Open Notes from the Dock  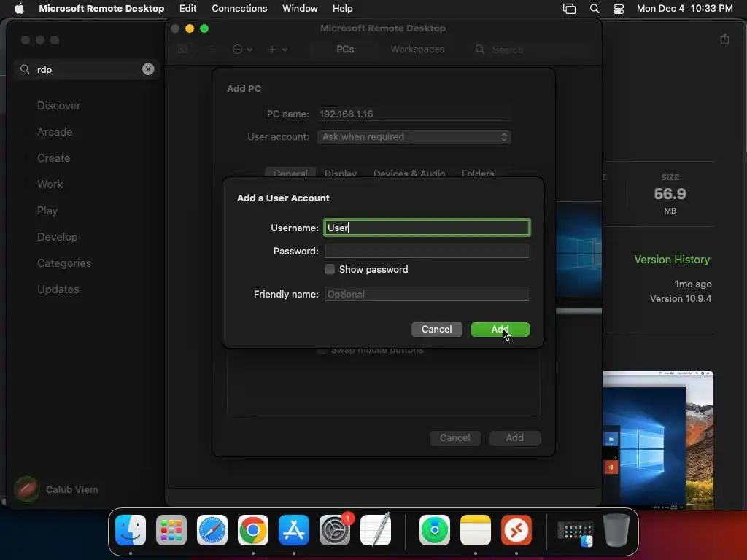[476, 529]
